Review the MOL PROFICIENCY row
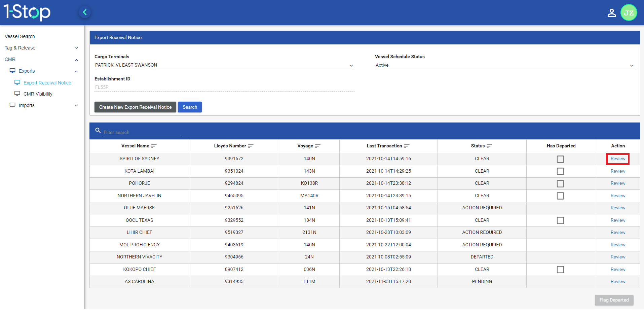Image resolution: width=644 pixels, height=315 pixels. click(x=618, y=245)
